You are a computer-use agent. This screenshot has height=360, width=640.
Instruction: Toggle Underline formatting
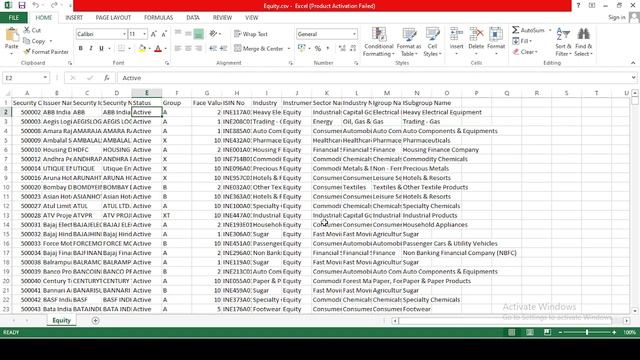[101, 49]
